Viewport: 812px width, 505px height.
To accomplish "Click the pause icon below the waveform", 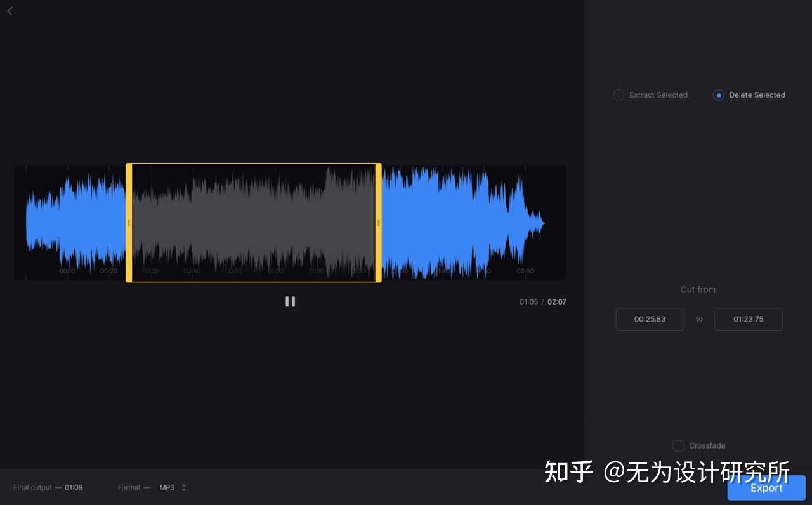I will [x=290, y=301].
